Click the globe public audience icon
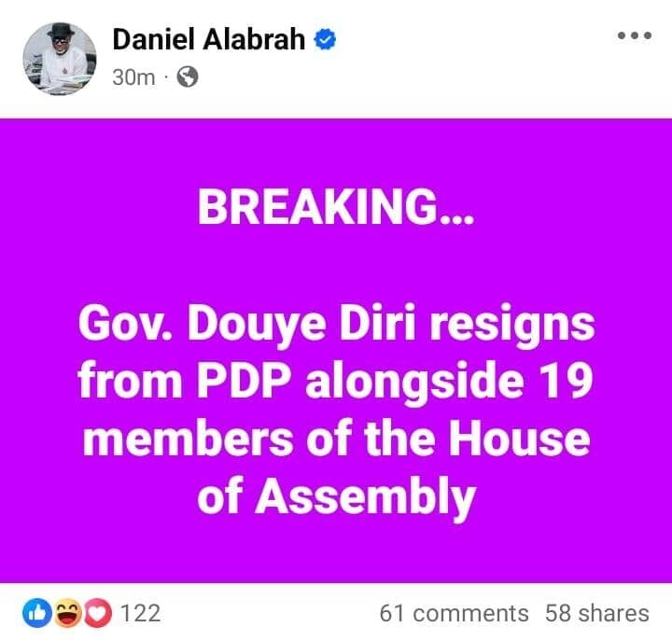Viewport: 672px width, 641px height. point(188,77)
